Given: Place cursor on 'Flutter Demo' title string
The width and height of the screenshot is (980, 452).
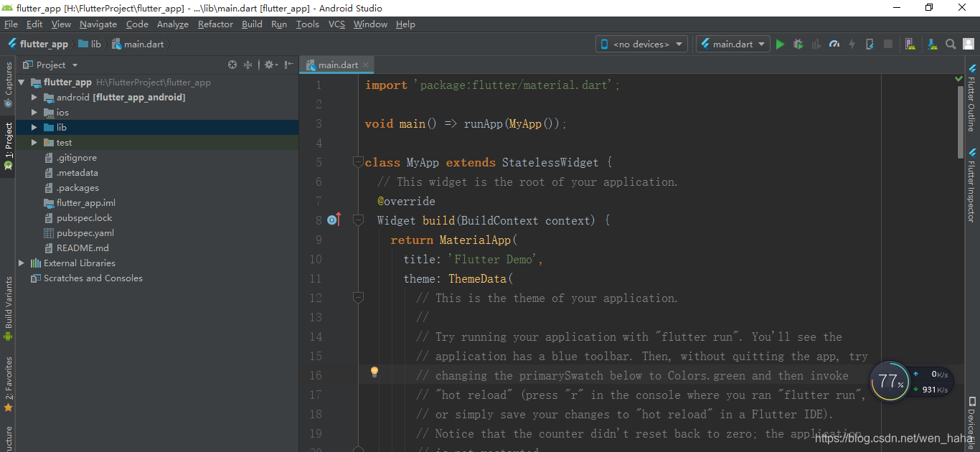Looking at the screenshot, I should click(x=495, y=259).
